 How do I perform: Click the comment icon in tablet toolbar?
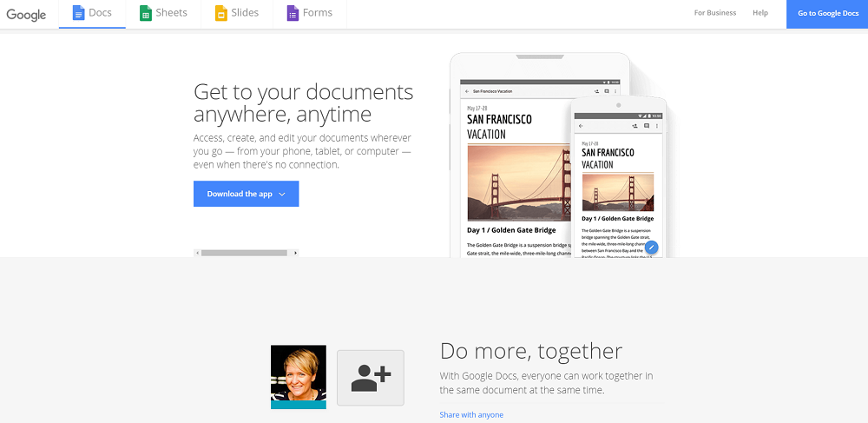607,91
